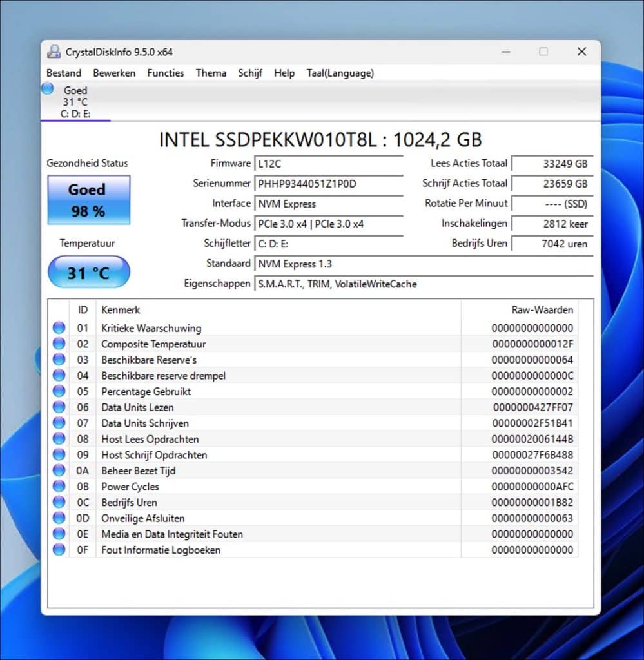
Task: Click the Schrijf Acties Totaal value 23659 GB
Action: click(552, 184)
